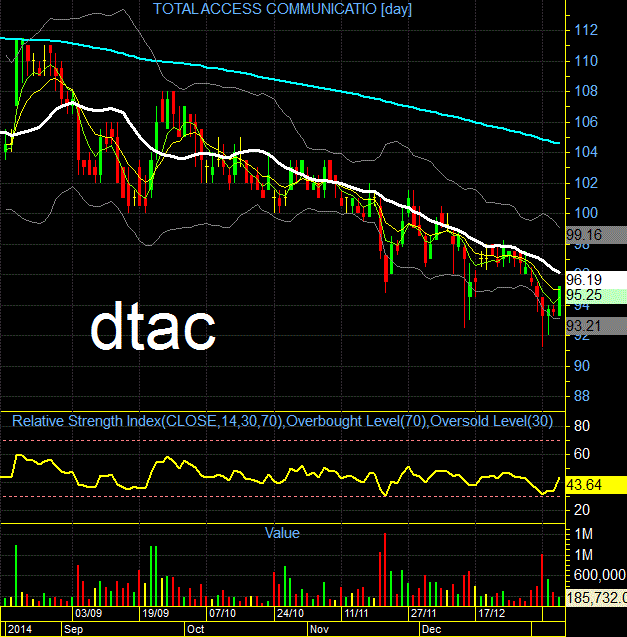Image resolution: width=627 pixels, height=637 pixels.
Task: Click the Value volume panel title
Action: (x=282, y=533)
